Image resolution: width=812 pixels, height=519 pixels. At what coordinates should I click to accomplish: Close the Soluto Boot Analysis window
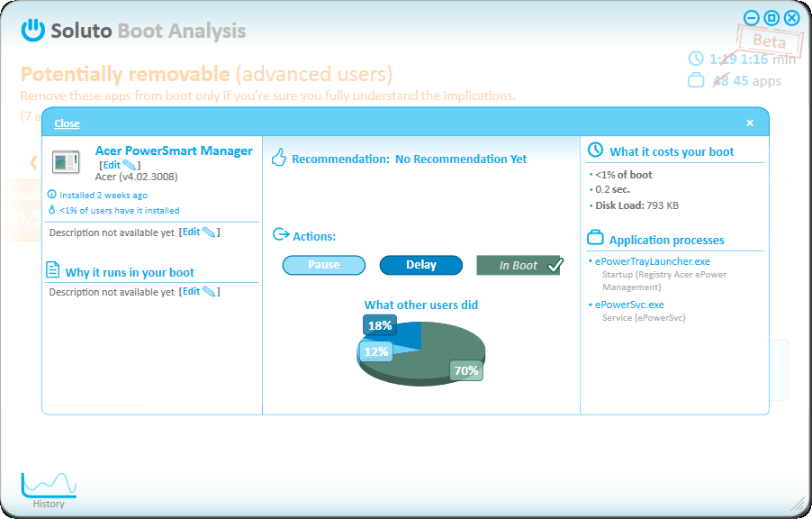point(792,18)
